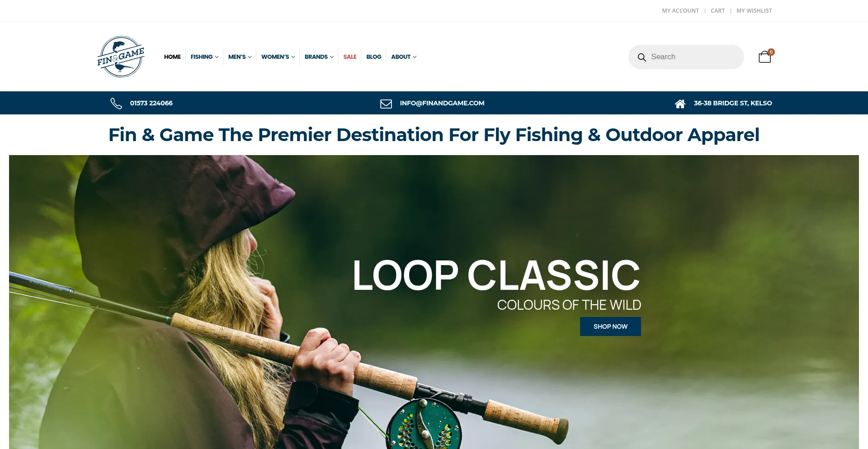Screen dimensions: 868x449
Task: Open the Brands dropdown menu
Action: tap(319, 57)
